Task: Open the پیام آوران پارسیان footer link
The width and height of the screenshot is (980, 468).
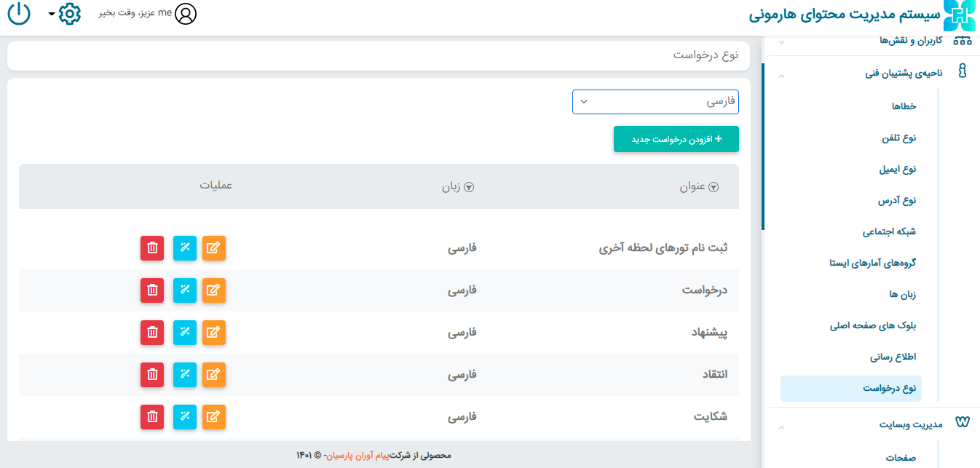Action: [357, 456]
